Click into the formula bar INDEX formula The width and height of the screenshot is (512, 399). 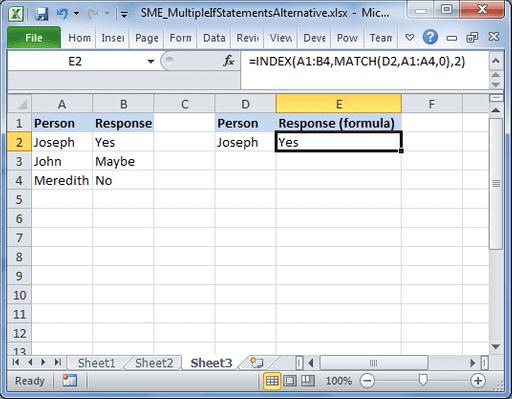[357, 61]
